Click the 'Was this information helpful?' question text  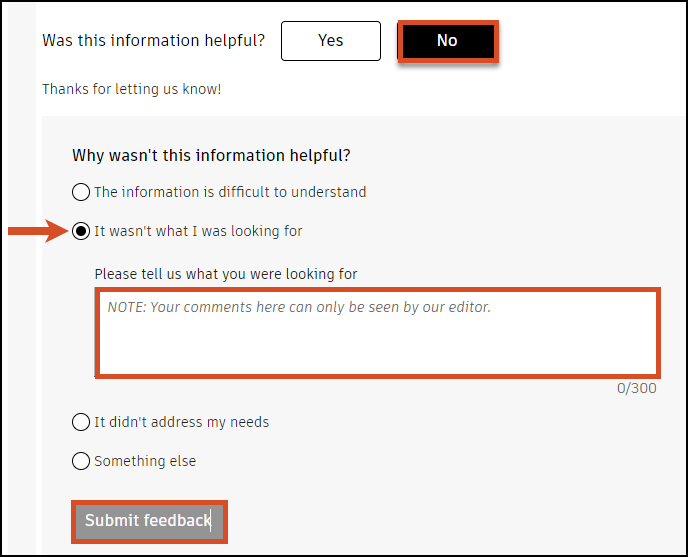(x=154, y=41)
